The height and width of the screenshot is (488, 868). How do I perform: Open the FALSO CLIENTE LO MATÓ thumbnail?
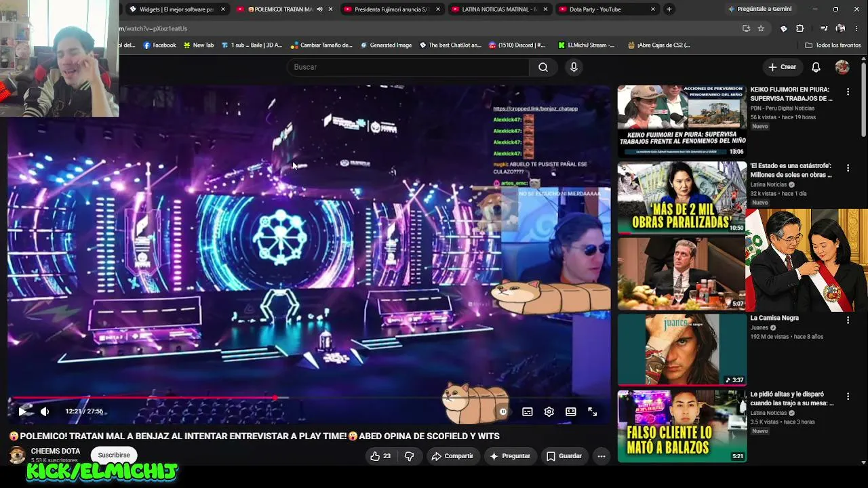pos(682,426)
